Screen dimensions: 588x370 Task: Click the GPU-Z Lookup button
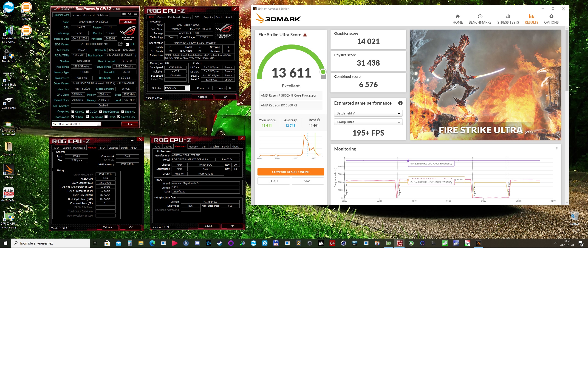pyautogui.click(x=127, y=22)
